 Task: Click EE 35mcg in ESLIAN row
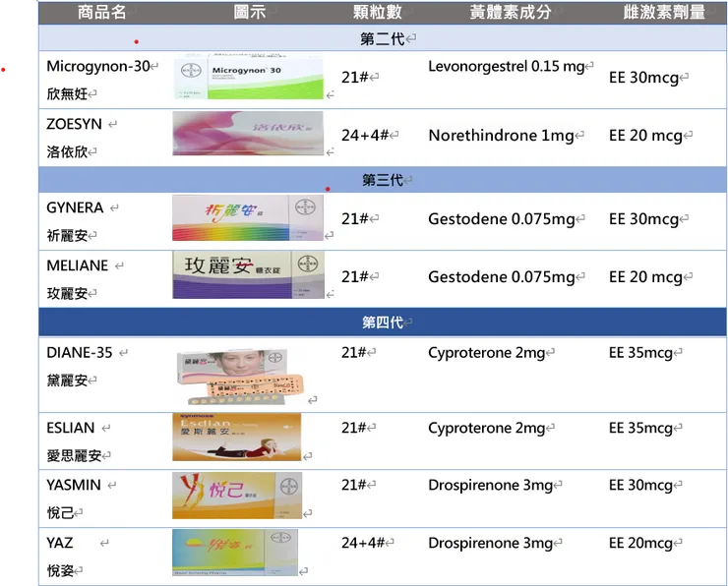[640, 428]
